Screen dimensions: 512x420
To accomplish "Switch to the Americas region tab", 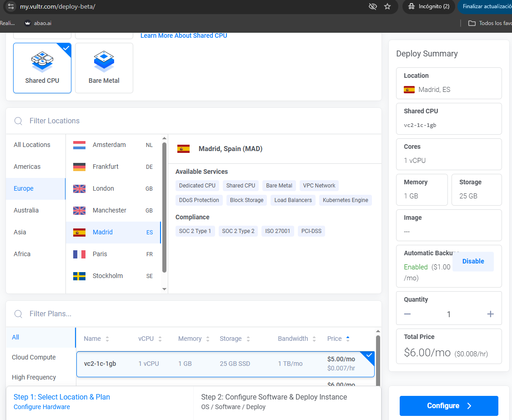I will 27,167.
